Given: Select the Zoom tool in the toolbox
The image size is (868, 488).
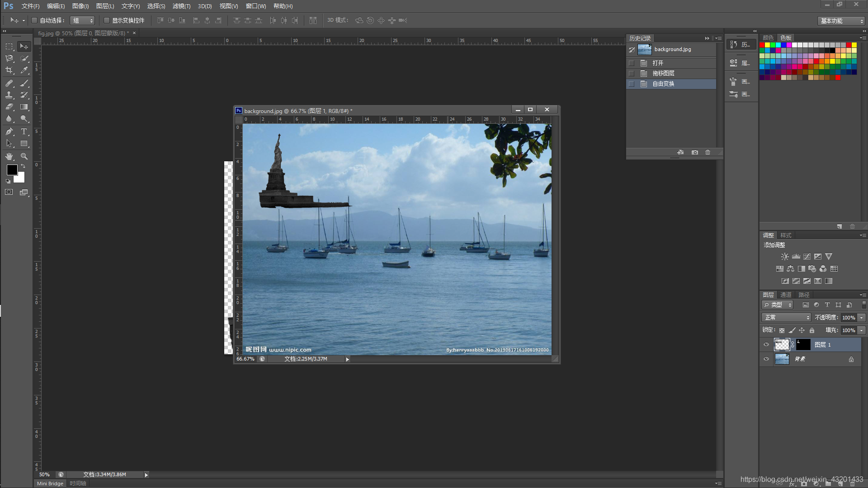Looking at the screenshot, I should pos(24,156).
